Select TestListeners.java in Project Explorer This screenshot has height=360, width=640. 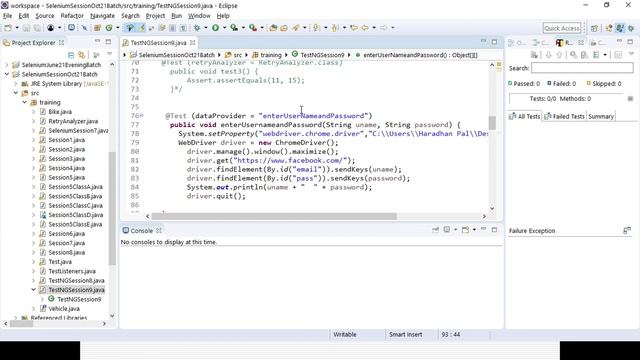72,271
